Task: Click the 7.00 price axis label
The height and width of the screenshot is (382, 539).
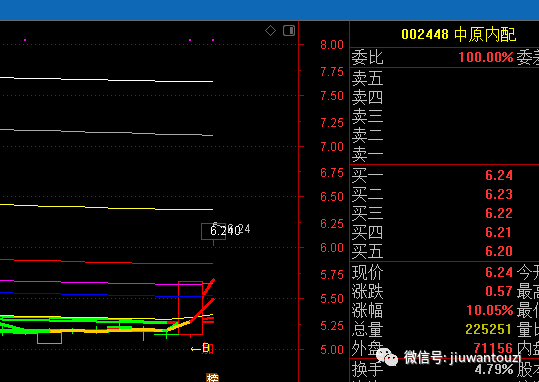Action: 332,147
